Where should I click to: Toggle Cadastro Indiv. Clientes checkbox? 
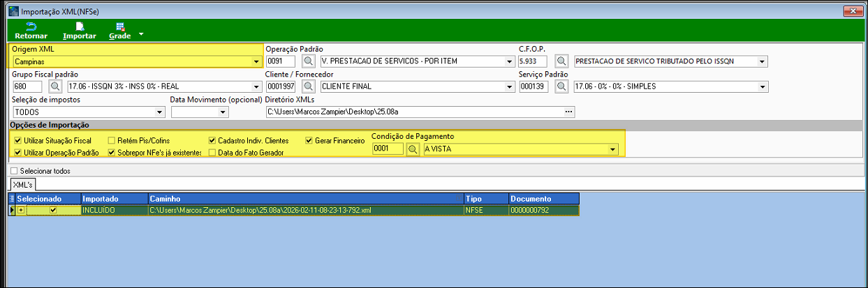coord(212,141)
